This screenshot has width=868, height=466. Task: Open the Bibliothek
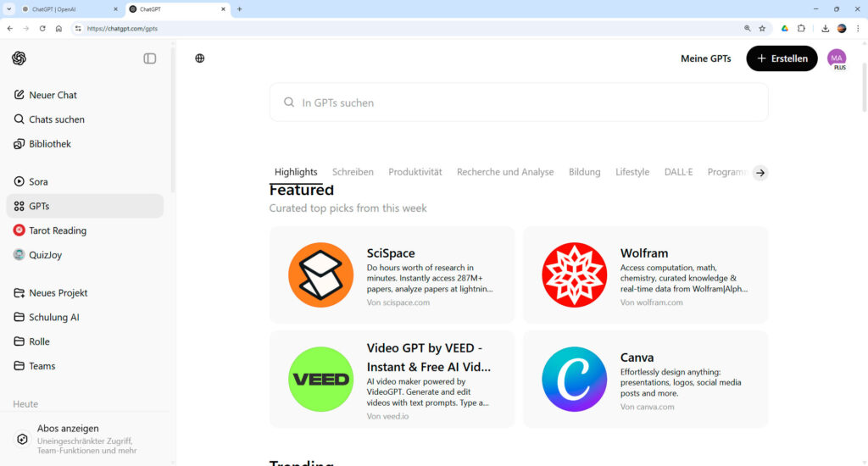point(85,144)
